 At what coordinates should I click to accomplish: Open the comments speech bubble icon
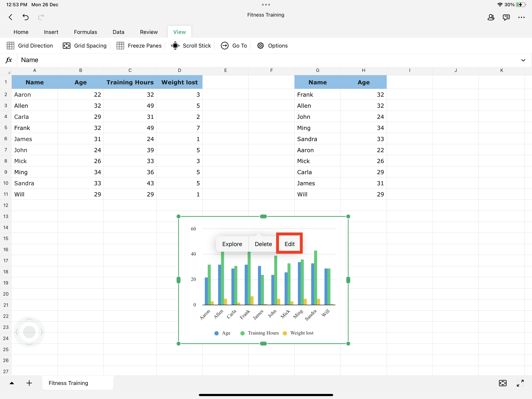click(506, 17)
